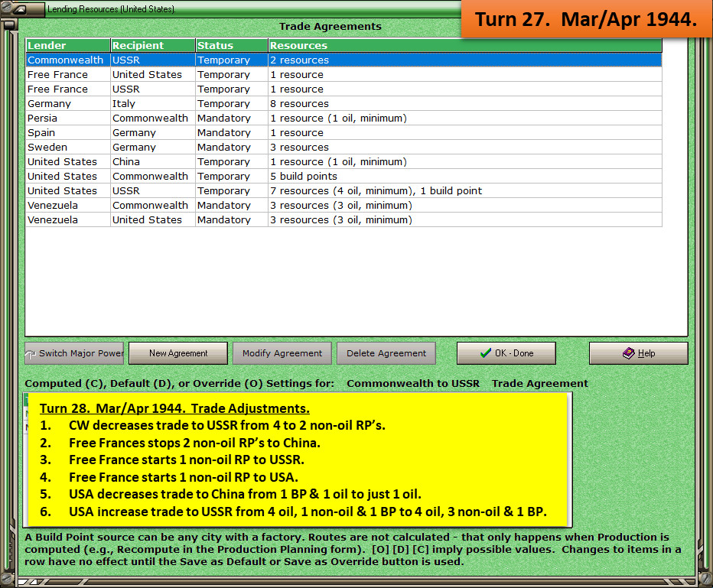Screen dimensions: 713x588
Task: Click the Resources column header
Action: coord(465,45)
